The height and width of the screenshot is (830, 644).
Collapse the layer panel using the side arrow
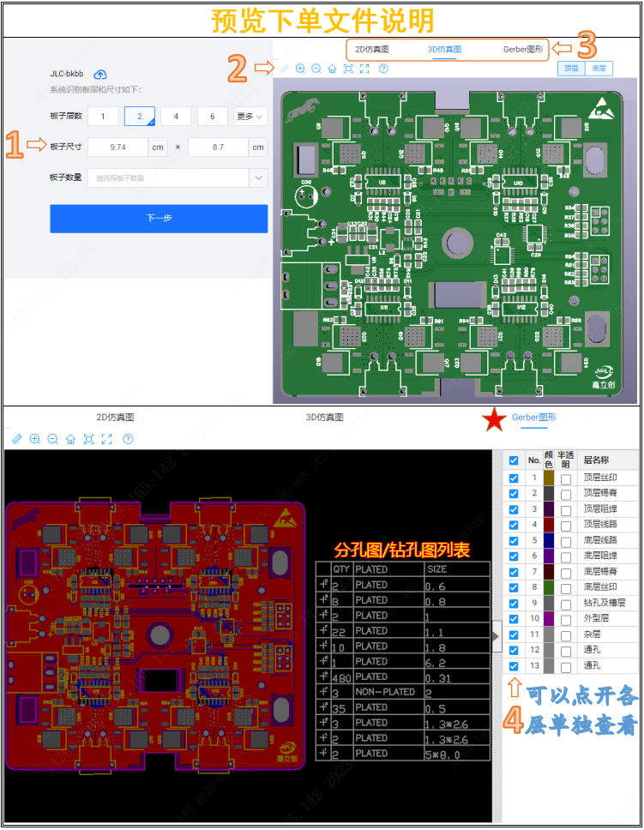(496, 635)
